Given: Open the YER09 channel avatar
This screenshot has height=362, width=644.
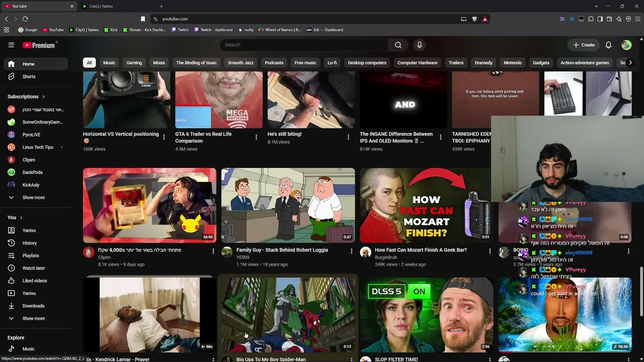Looking at the screenshot, I should (x=227, y=252).
